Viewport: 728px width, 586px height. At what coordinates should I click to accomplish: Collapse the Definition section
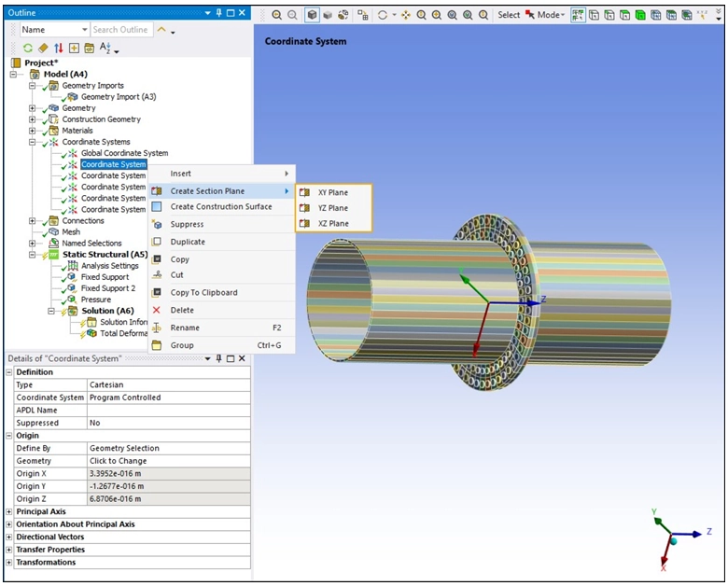tap(10, 372)
